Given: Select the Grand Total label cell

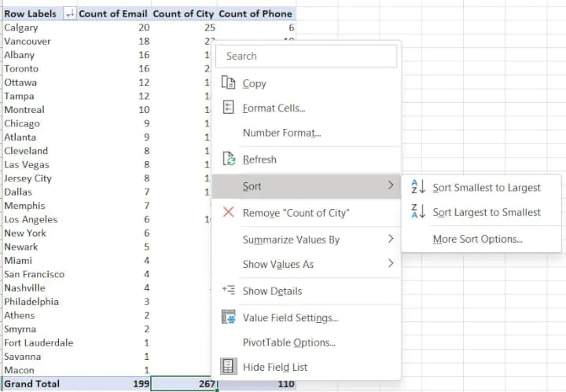Looking at the screenshot, I should (31, 383).
